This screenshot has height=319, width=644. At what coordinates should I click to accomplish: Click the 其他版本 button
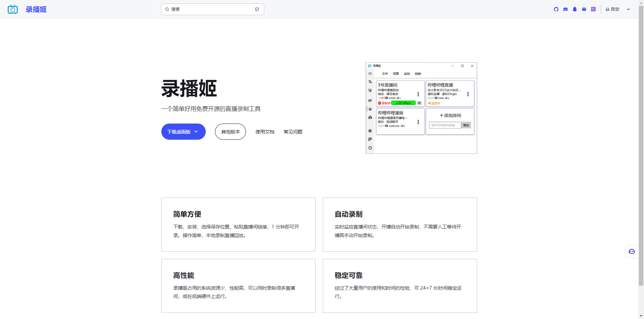pyautogui.click(x=230, y=132)
